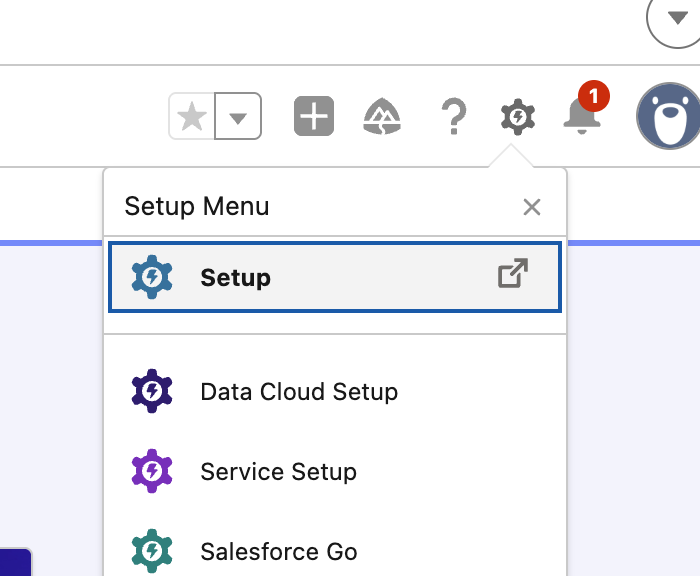
Task: Click the Setup gear icon in header
Action: pyautogui.click(x=518, y=117)
